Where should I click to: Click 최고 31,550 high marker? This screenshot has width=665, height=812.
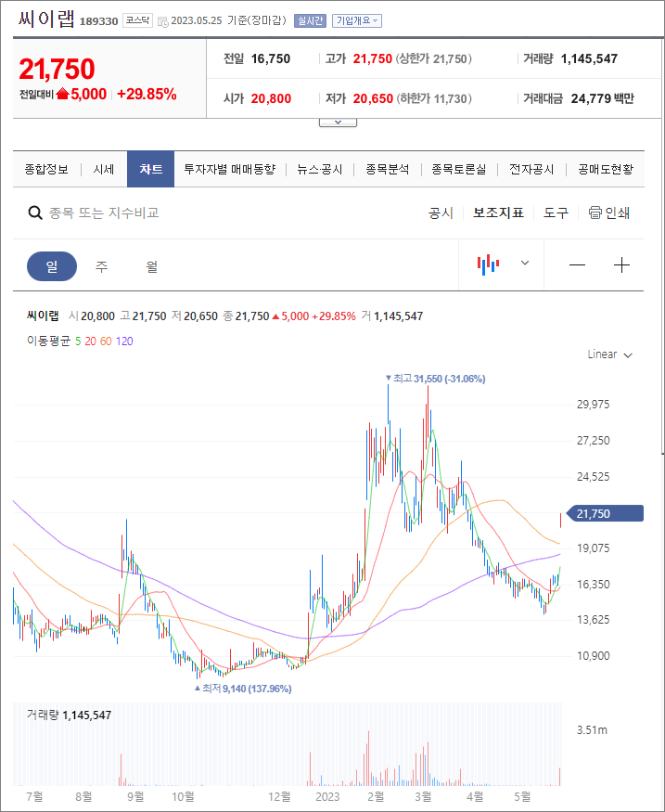pos(435,379)
